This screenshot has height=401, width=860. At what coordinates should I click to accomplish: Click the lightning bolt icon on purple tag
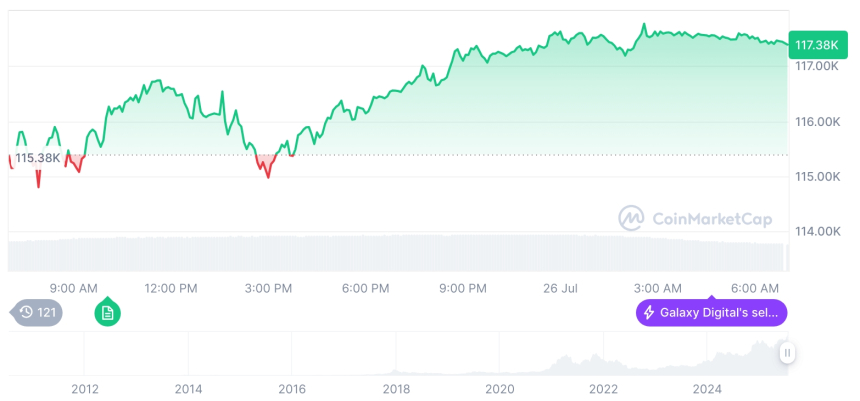pos(649,313)
